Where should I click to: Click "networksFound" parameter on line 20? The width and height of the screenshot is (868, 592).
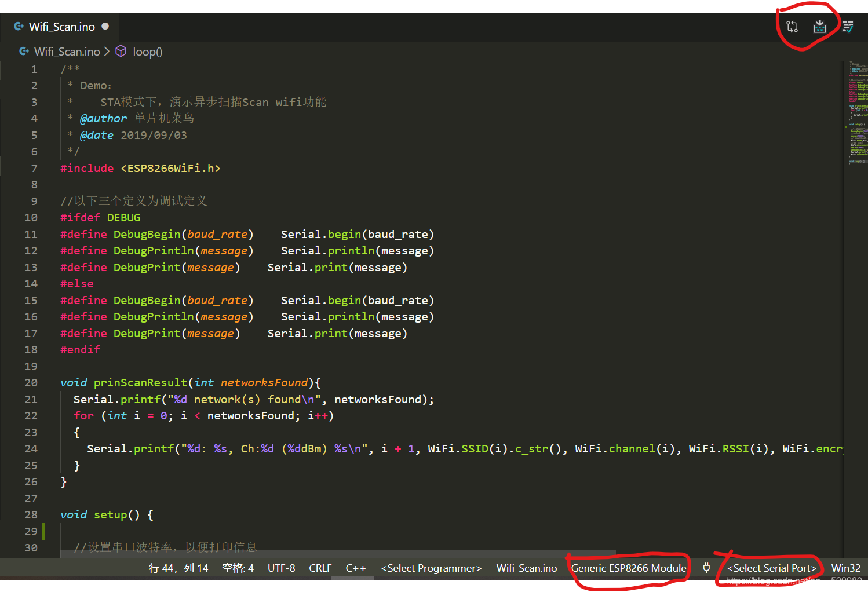pyautogui.click(x=264, y=382)
